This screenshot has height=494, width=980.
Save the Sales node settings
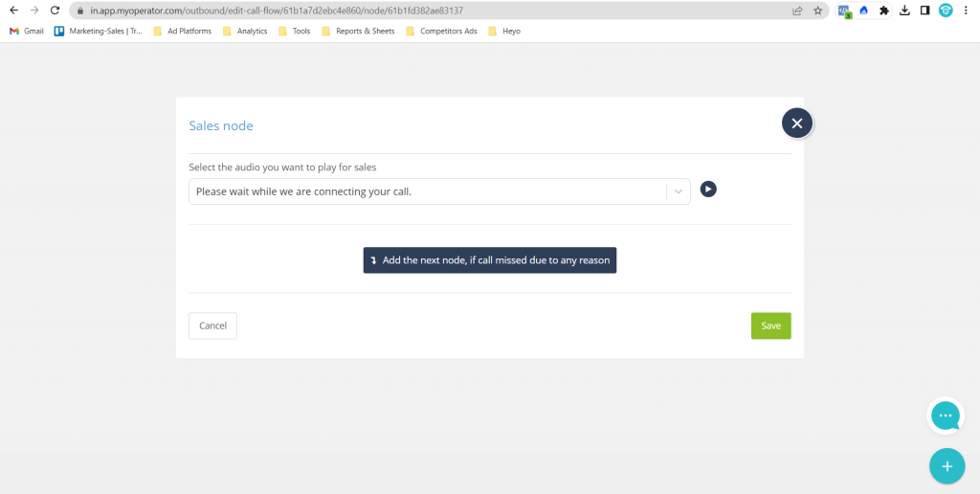click(x=770, y=326)
